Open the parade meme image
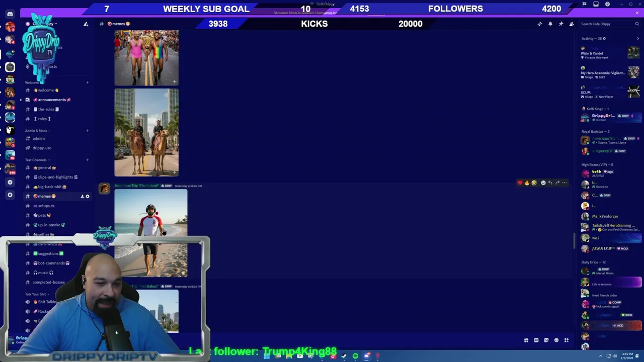Image resolution: width=644 pixels, height=362 pixels. [146, 58]
